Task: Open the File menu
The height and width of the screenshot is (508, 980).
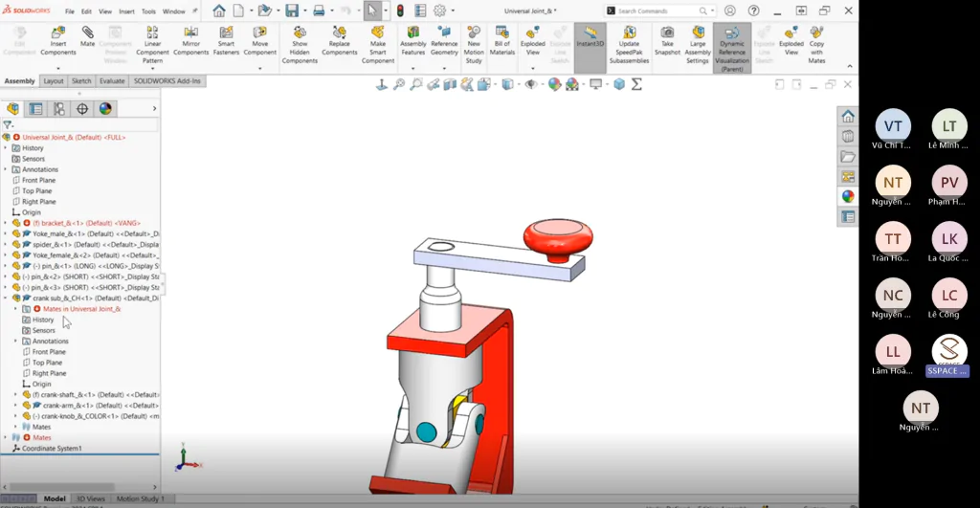Action: pos(69,11)
